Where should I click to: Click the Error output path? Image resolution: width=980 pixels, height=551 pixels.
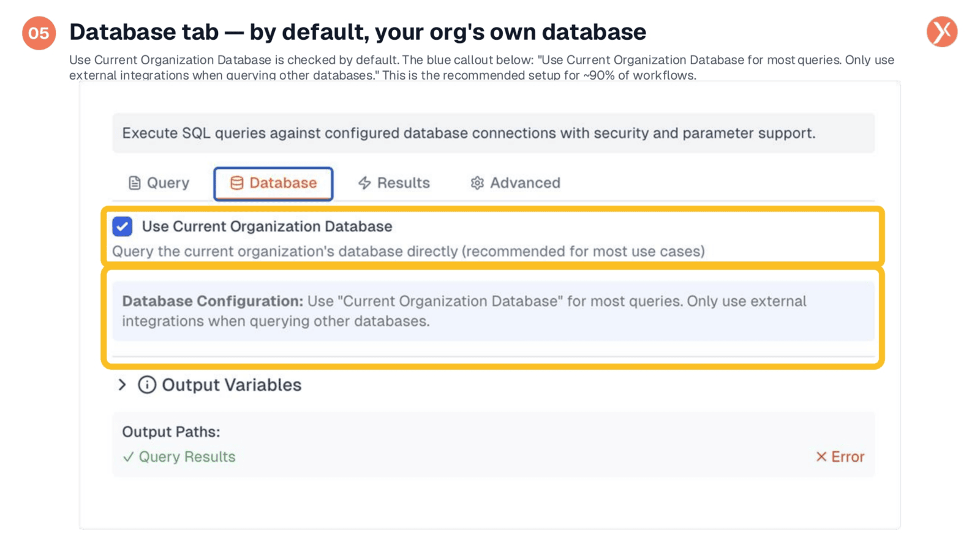(x=840, y=457)
